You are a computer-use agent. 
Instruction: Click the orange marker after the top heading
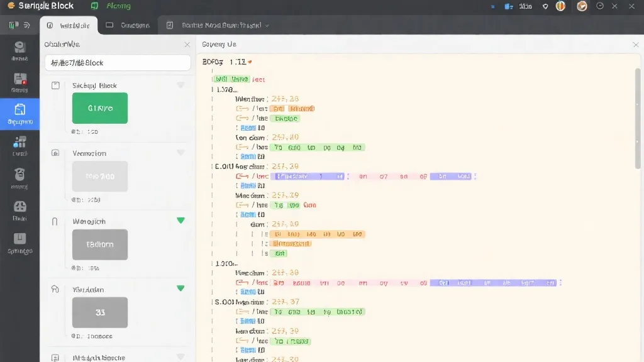click(x=250, y=62)
